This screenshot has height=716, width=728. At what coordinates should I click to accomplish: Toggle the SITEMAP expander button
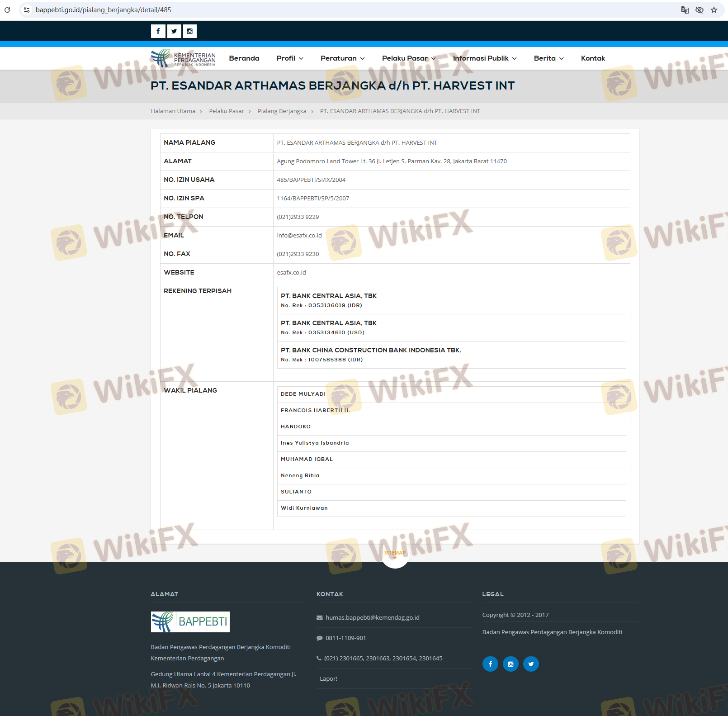coord(395,555)
